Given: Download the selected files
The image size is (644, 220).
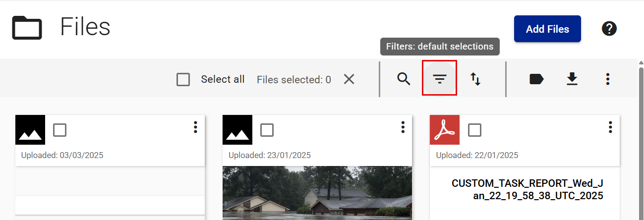Looking at the screenshot, I should click(572, 79).
